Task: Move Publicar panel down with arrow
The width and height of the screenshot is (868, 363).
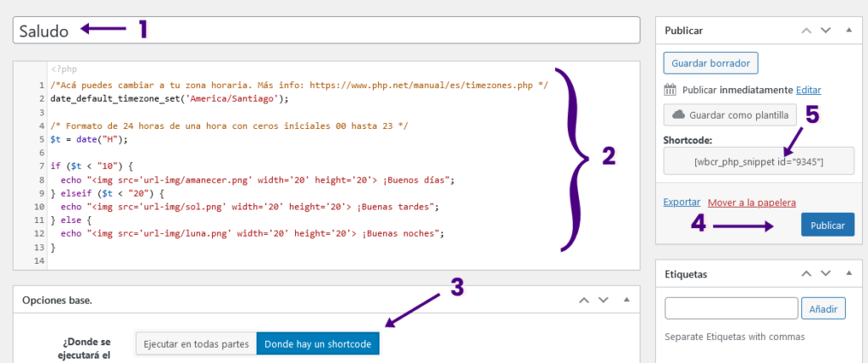Action: point(826,31)
